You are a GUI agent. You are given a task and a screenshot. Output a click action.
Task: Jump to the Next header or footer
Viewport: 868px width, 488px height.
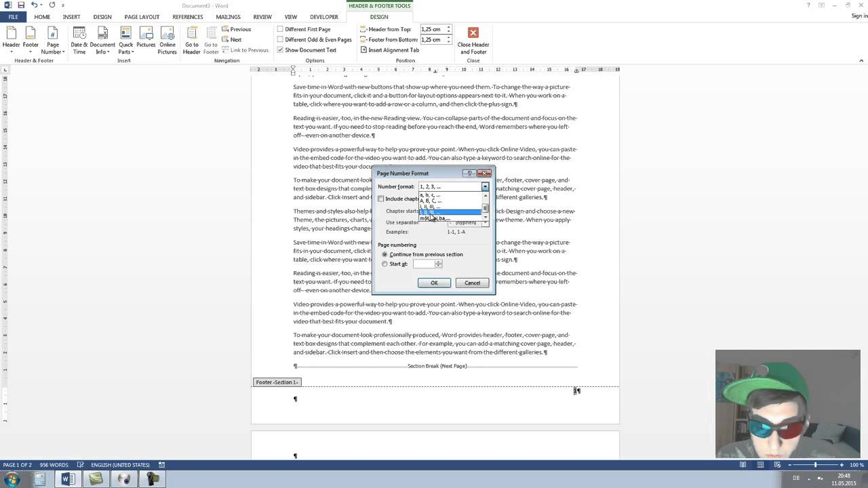click(231, 39)
